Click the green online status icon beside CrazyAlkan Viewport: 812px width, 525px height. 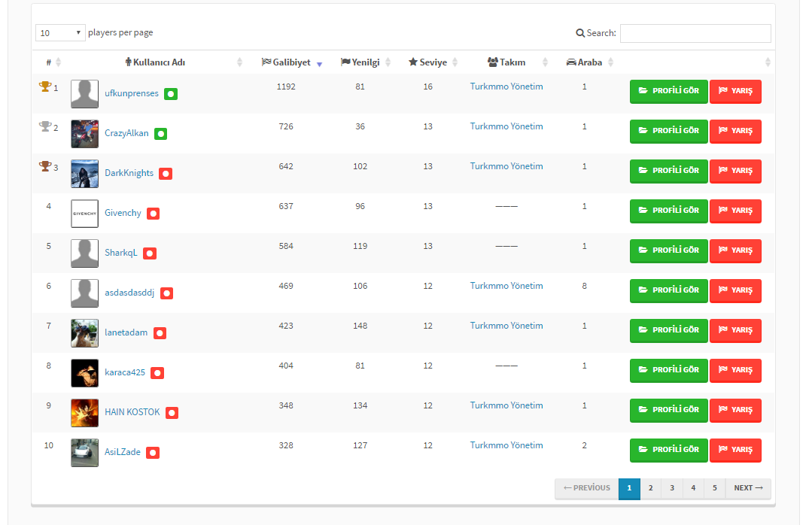pyautogui.click(x=160, y=134)
